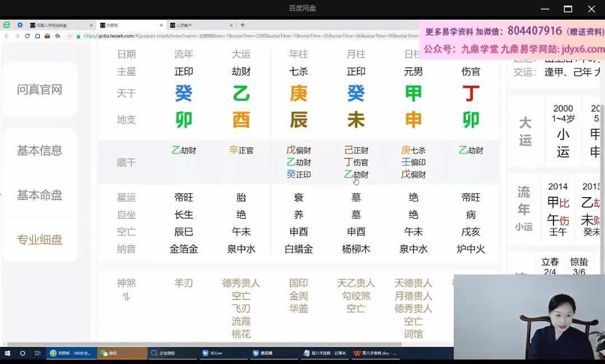Select the 2000 小运 大运 cell
Viewport: 605px width, 364px height.
click(x=563, y=130)
